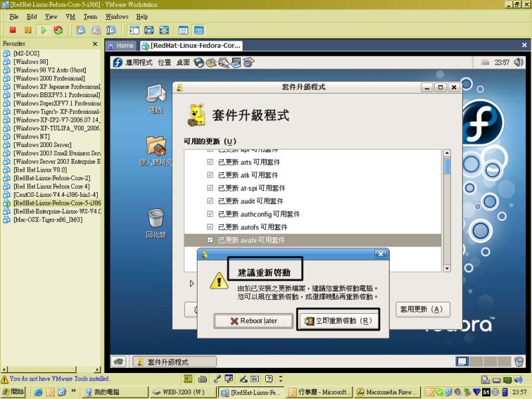Click the 套用更新 (A) apply updates button
The width and height of the screenshot is (532, 399).
pyautogui.click(x=423, y=309)
